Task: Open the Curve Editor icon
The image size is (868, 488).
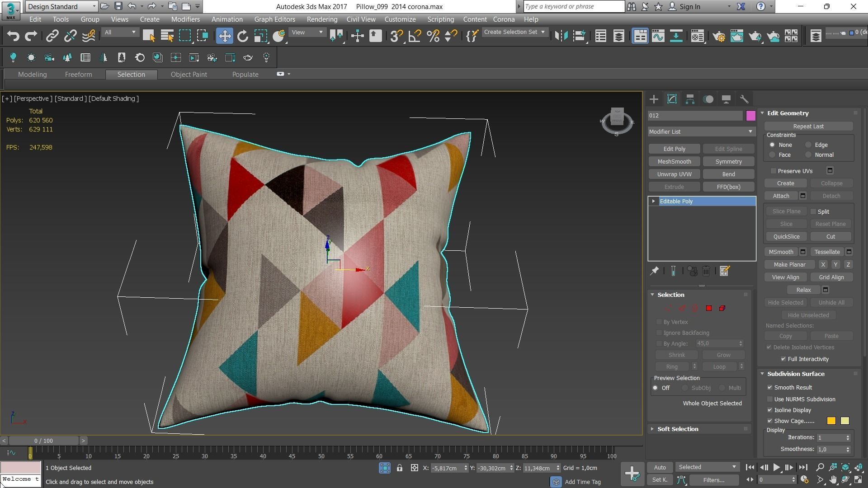Action: click(x=658, y=36)
